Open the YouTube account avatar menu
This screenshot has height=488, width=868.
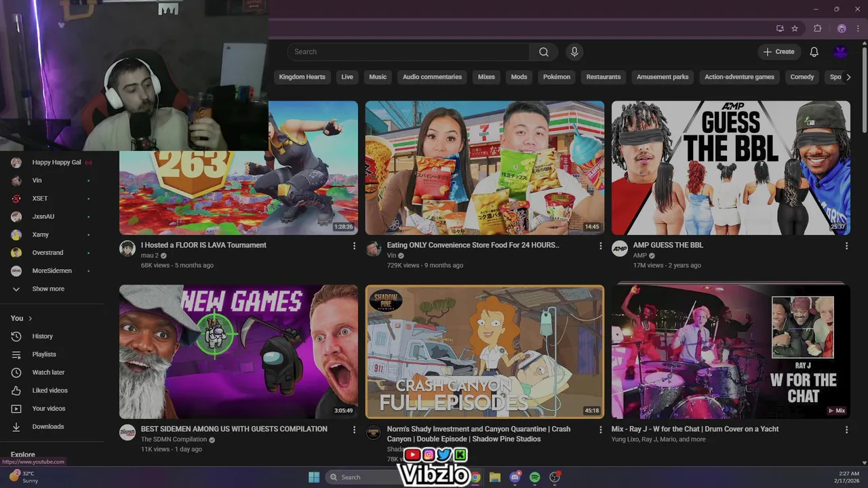tap(841, 52)
